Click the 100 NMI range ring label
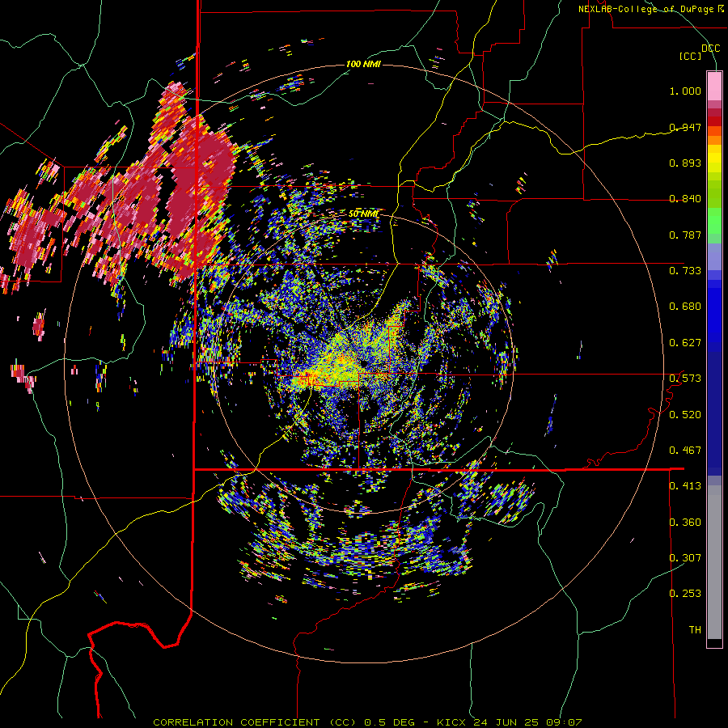The width and height of the screenshot is (728, 728). [363, 64]
